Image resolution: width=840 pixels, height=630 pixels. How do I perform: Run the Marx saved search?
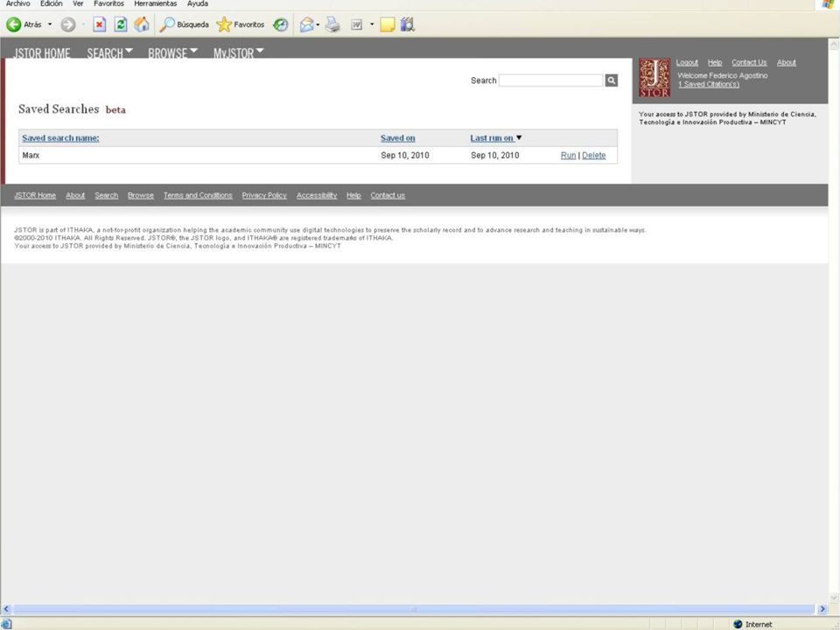568,156
